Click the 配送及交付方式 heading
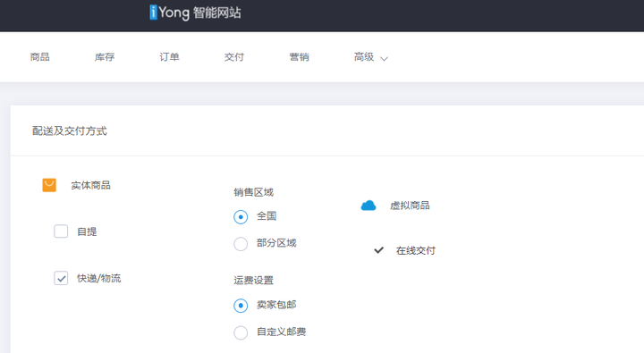This screenshot has height=353, width=644. (x=70, y=131)
